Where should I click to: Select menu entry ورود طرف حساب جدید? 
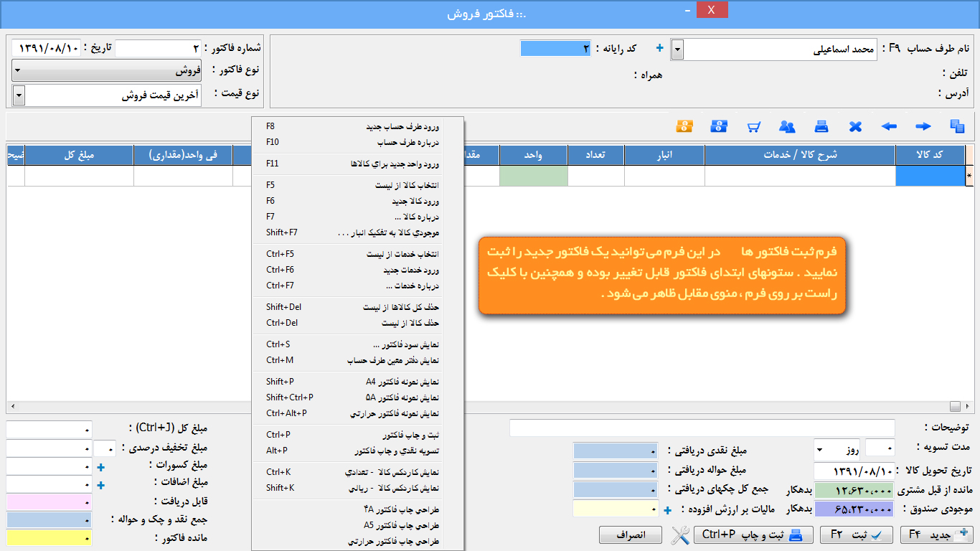(x=402, y=127)
